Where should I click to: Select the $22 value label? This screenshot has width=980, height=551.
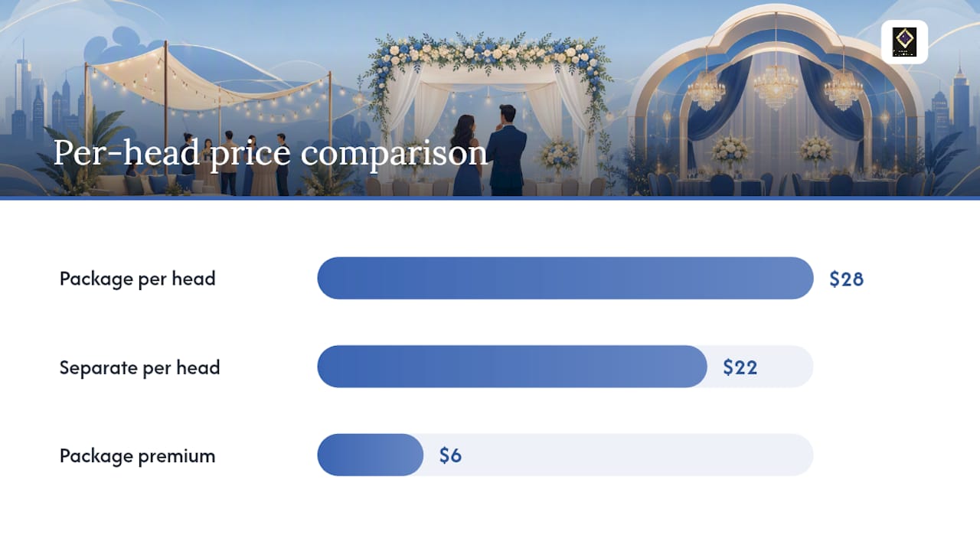[740, 367]
